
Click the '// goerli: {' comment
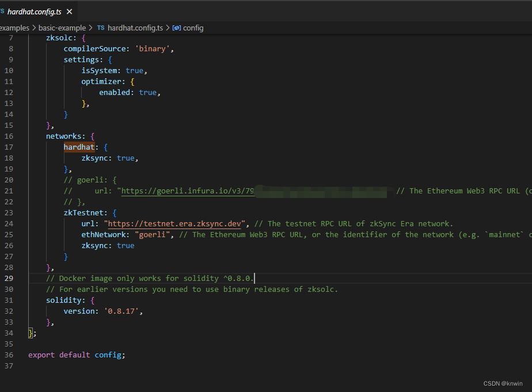coord(90,180)
